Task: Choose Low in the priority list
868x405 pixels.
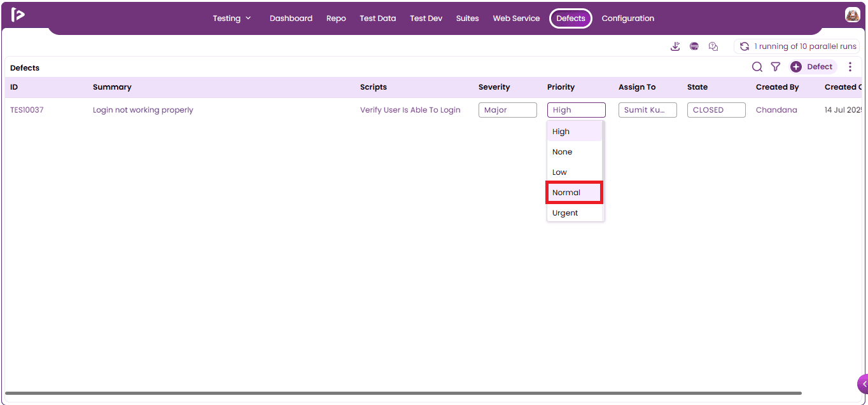Action: (x=575, y=172)
